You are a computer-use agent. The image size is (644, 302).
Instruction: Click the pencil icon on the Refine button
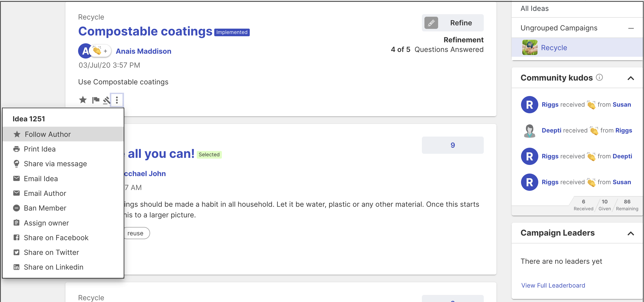(431, 23)
